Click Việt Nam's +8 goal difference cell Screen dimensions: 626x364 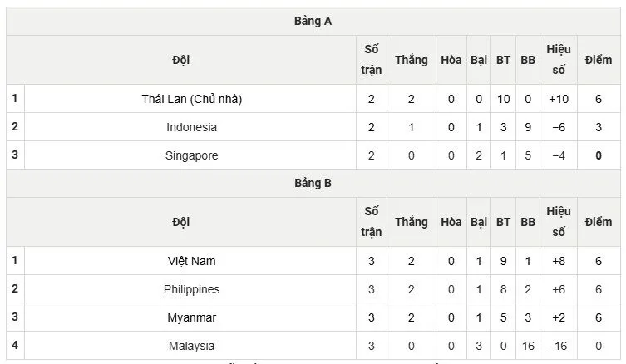click(x=558, y=261)
